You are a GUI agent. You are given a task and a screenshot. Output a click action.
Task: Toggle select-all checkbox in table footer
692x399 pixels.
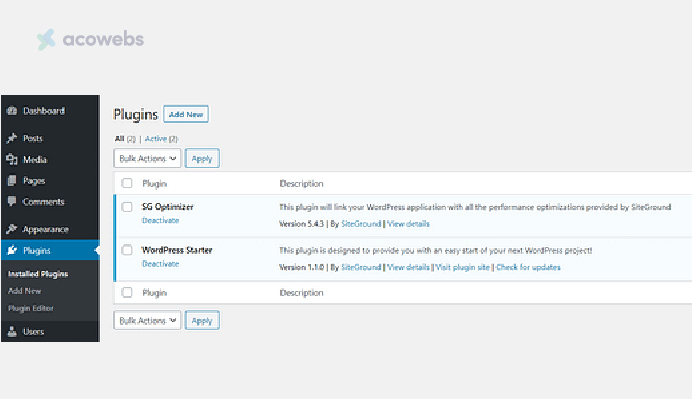tap(127, 292)
